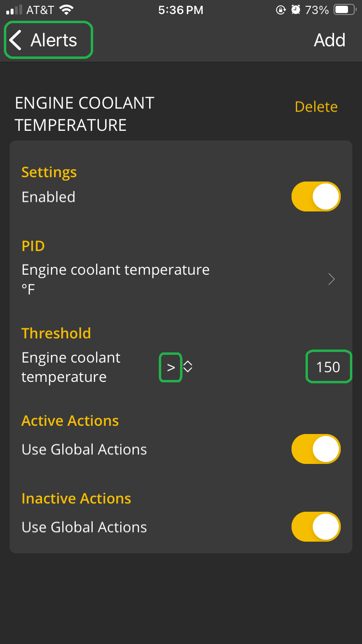The width and height of the screenshot is (362, 644).
Task: Tap the orientation lock status icon
Action: [x=280, y=10]
